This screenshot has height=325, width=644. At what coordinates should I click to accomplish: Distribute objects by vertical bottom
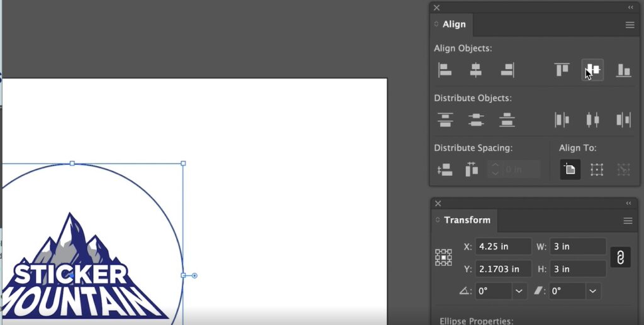click(508, 120)
